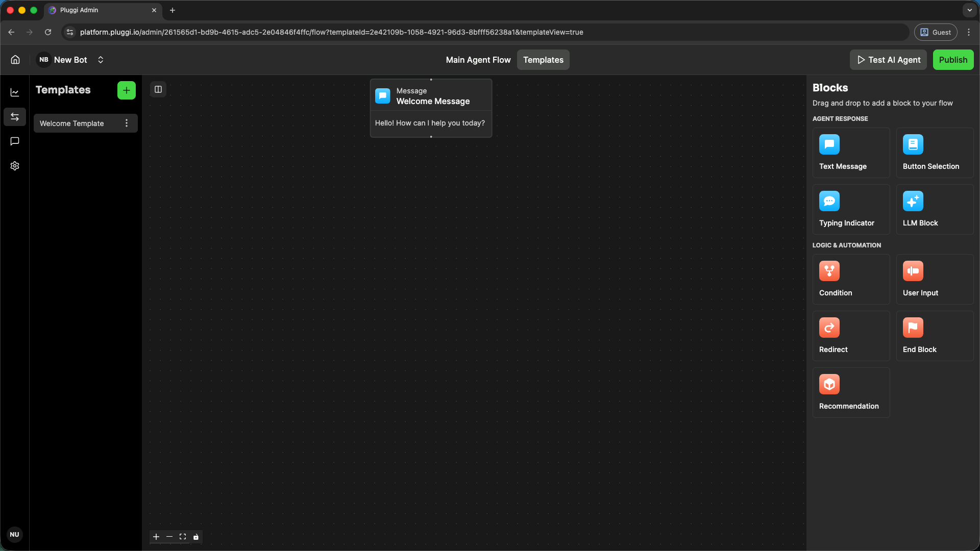980x551 pixels.
Task: Toggle the interactivity lock on the canvas
Action: pyautogui.click(x=196, y=537)
